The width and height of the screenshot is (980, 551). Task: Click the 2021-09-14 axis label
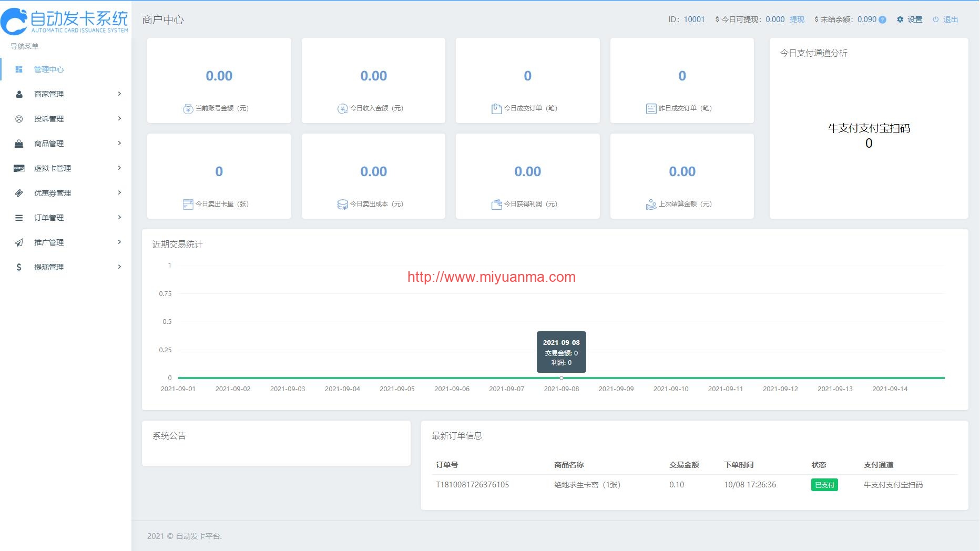(x=890, y=389)
